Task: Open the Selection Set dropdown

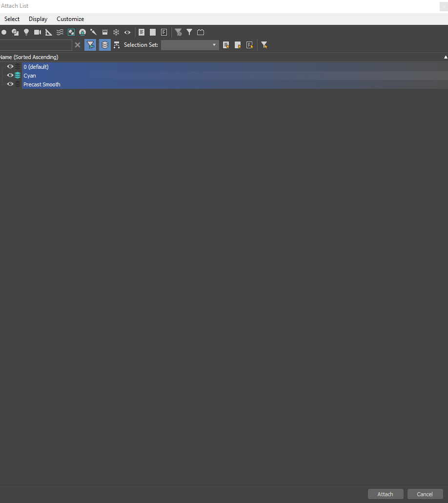Action: [x=190, y=45]
